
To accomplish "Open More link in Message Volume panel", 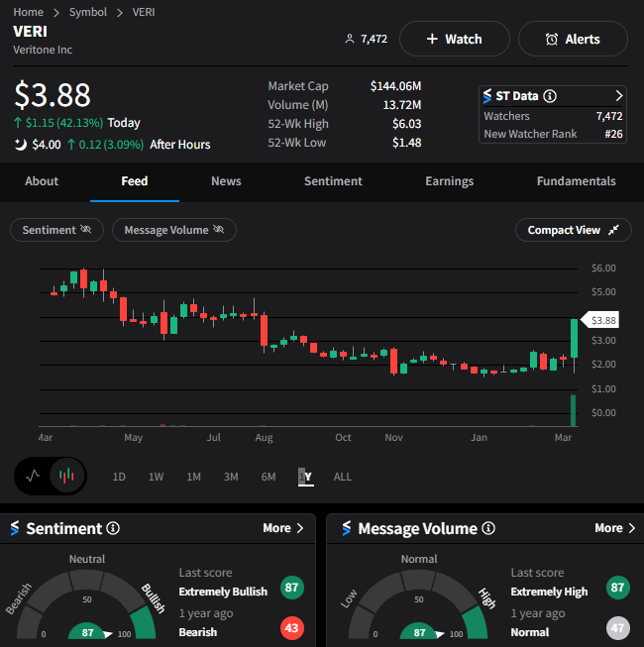I will pyautogui.click(x=614, y=528).
